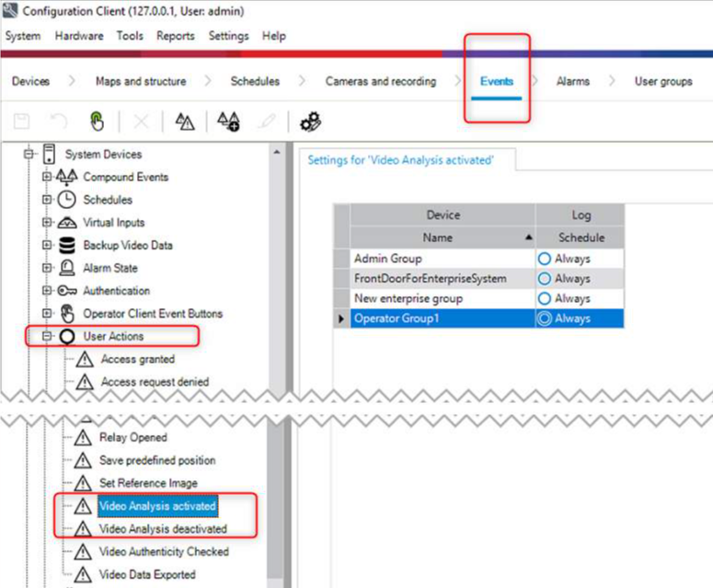713x588 pixels.
Task: Collapse the System Devices root node
Action: point(29,155)
